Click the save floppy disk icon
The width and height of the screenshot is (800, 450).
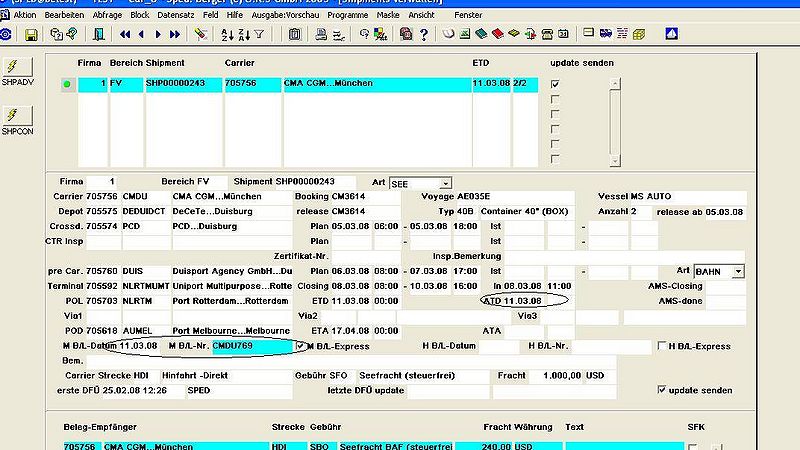31,35
